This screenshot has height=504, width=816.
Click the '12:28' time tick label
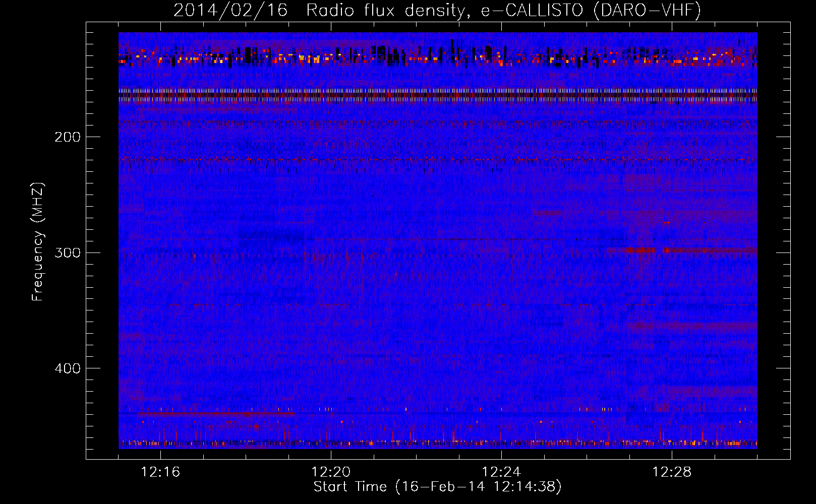coord(672,472)
